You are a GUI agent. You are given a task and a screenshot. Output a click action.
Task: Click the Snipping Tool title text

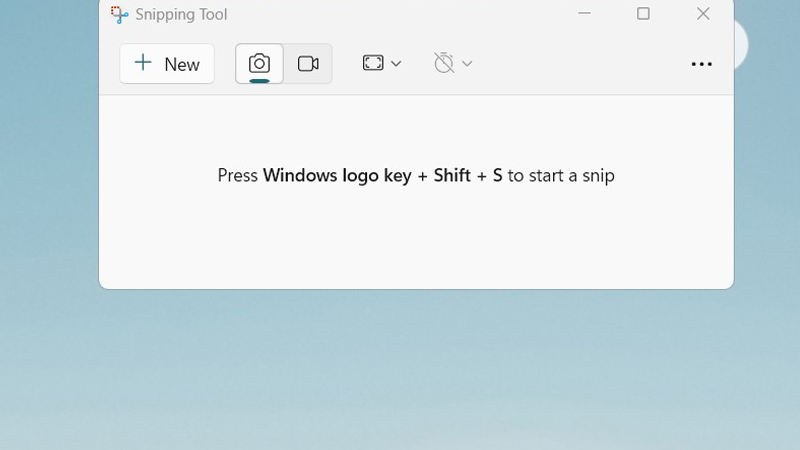[181, 14]
